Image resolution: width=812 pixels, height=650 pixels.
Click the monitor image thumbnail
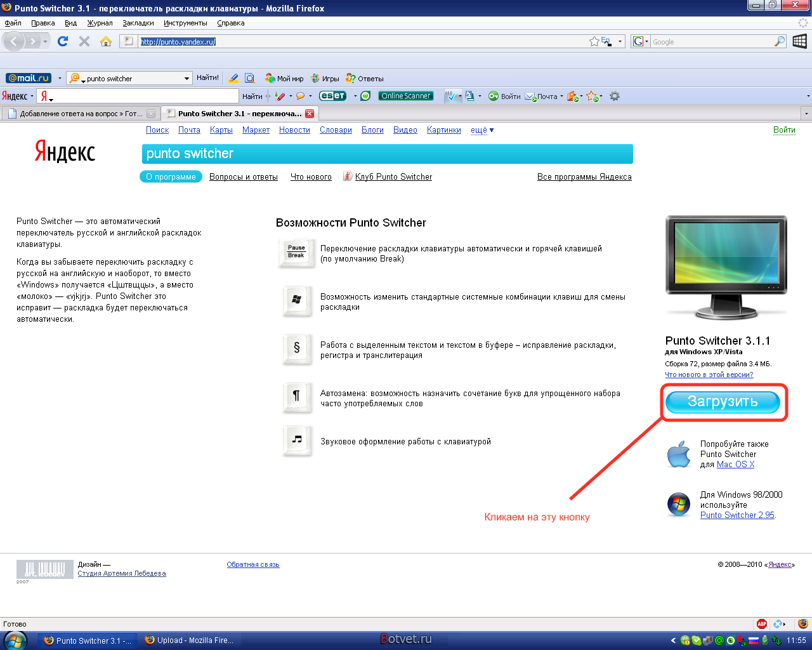(726, 267)
